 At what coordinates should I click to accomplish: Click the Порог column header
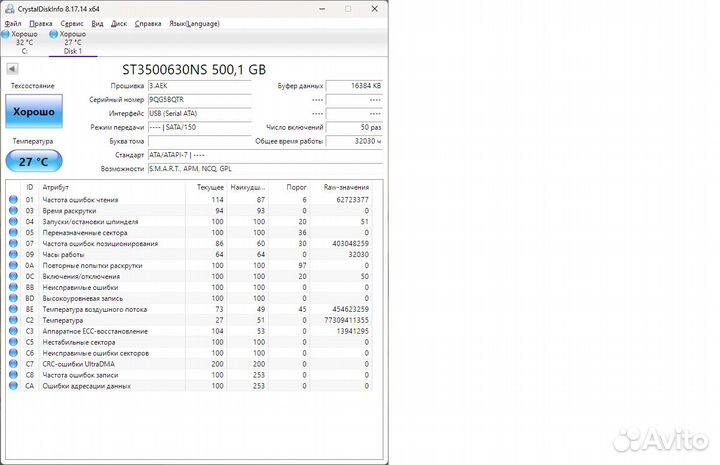coord(297,187)
